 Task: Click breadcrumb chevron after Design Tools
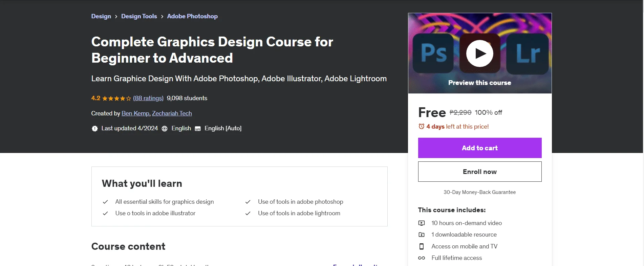pos(162,17)
